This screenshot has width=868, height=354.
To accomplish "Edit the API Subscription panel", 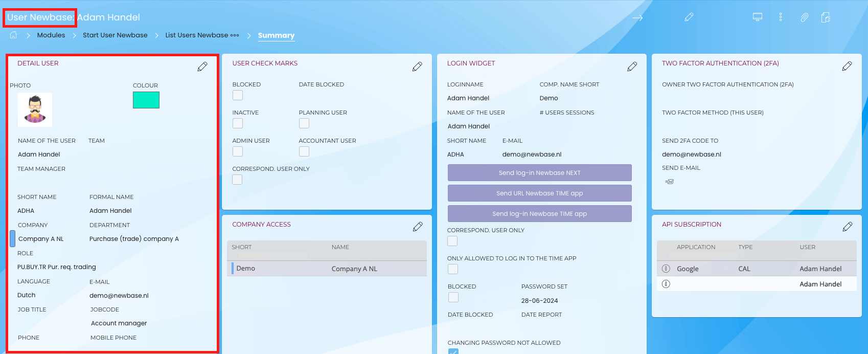I will (x=848, y=227).
